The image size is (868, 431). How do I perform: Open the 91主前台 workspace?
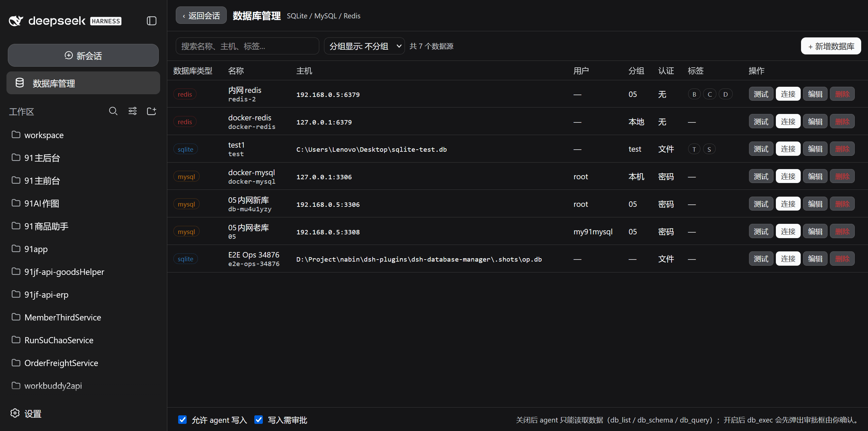coord(83,180)
